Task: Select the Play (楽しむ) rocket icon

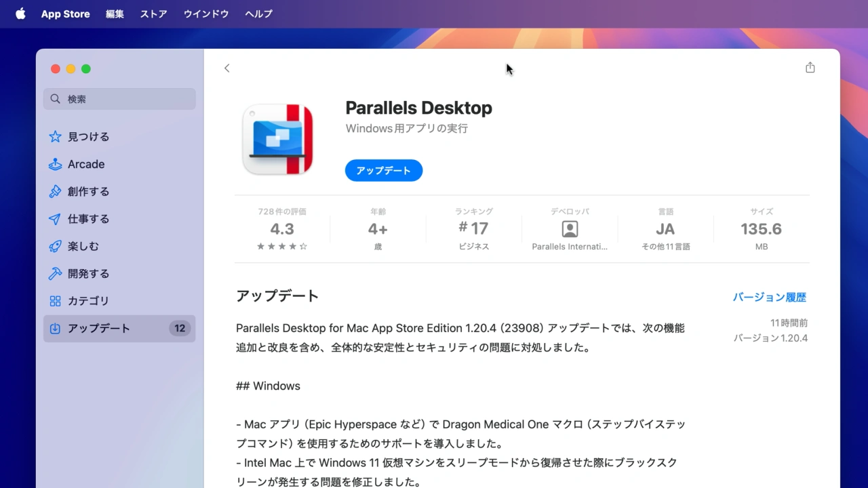Action: coord(56,246)
